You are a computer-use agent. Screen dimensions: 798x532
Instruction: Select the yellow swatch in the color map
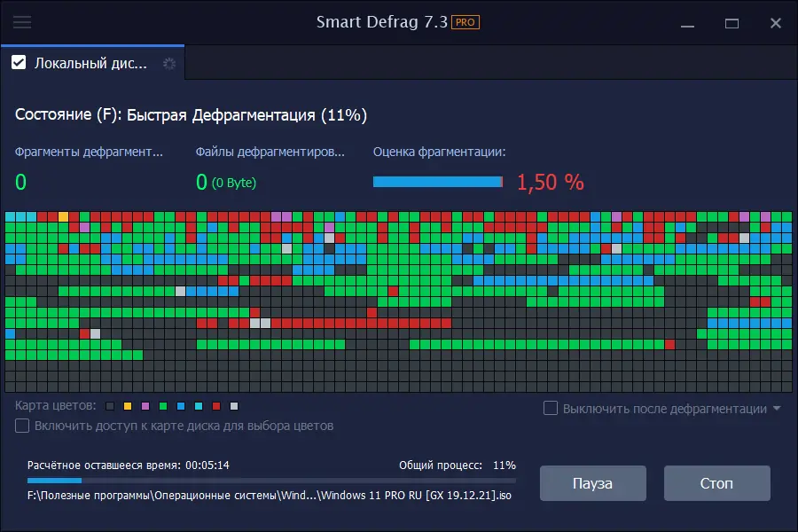point(127,406)
